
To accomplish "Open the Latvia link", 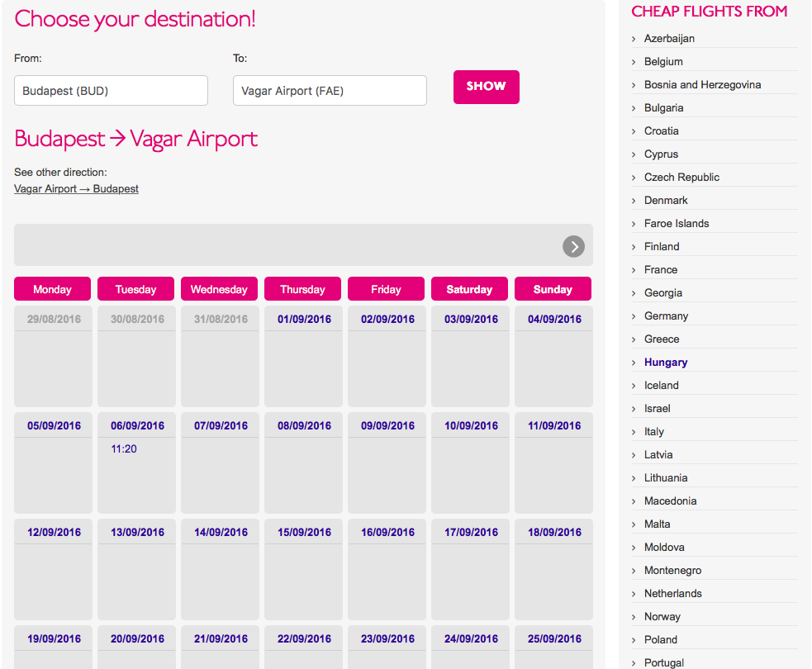I will coord(658,454).
